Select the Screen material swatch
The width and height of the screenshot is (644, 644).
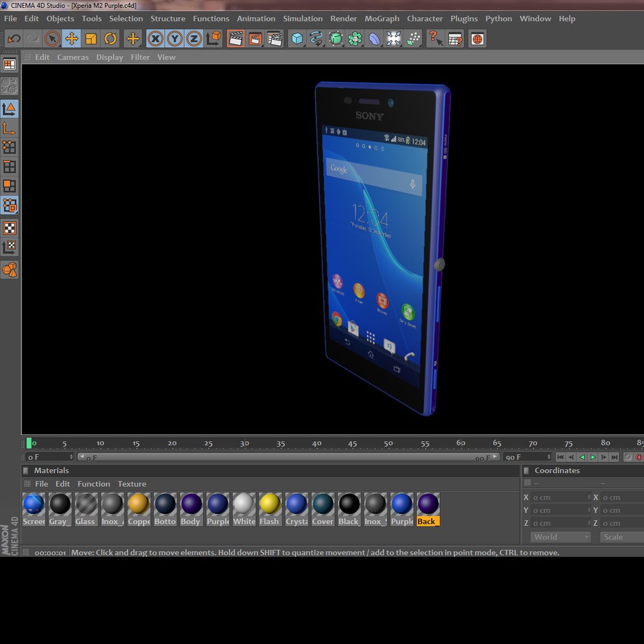(33, 509)
